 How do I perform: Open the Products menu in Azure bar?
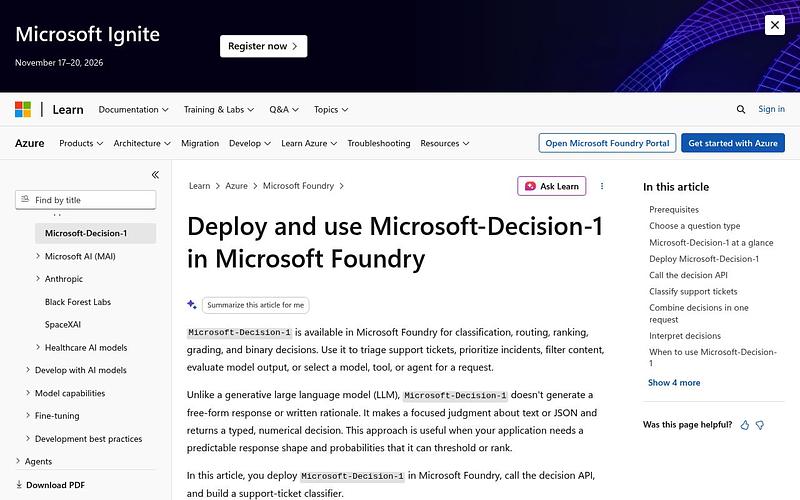pyautogui.click(x=81, y=143)
